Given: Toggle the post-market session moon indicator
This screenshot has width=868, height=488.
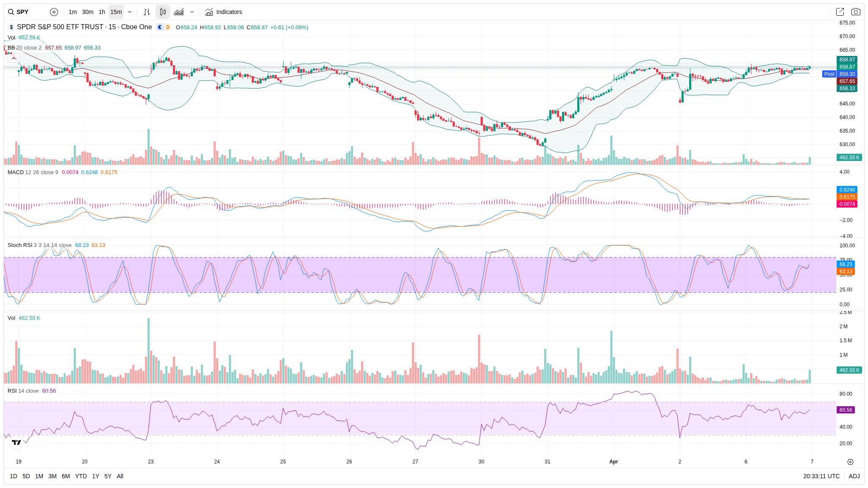Looking at the screenshot, I should click(x=160, y=27).
